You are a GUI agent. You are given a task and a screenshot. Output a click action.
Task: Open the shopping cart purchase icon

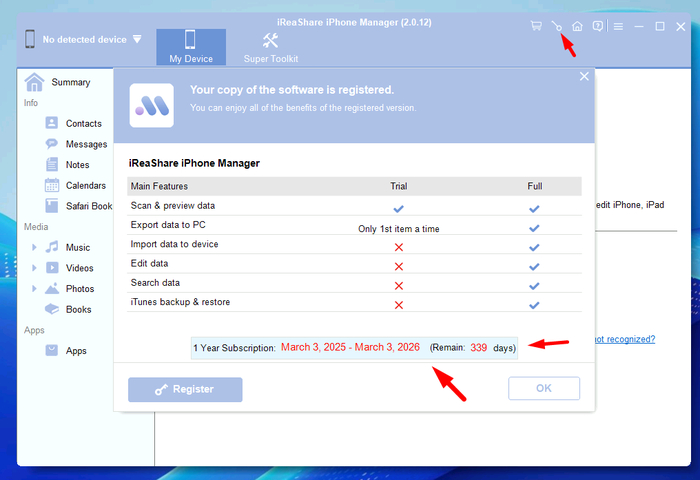[x=536, y=26]
